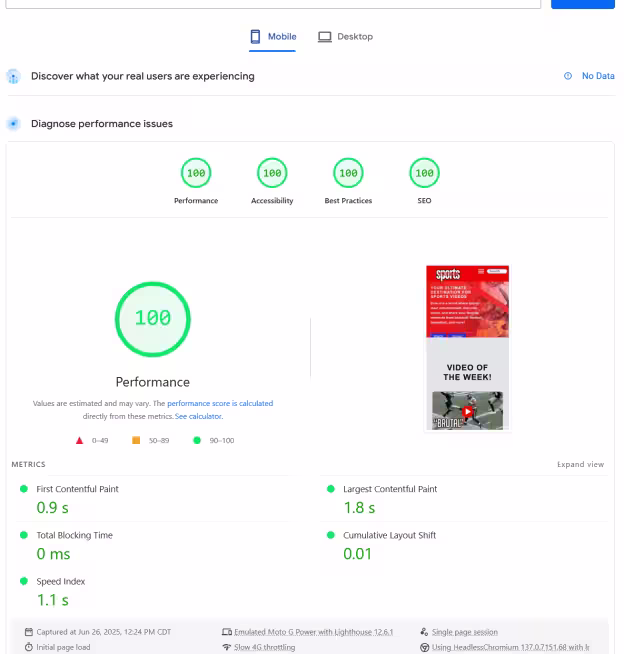Open the Slow 4G throttling link
The height and width of the screenshot is (654, 624).
click(x=264, y=647)
